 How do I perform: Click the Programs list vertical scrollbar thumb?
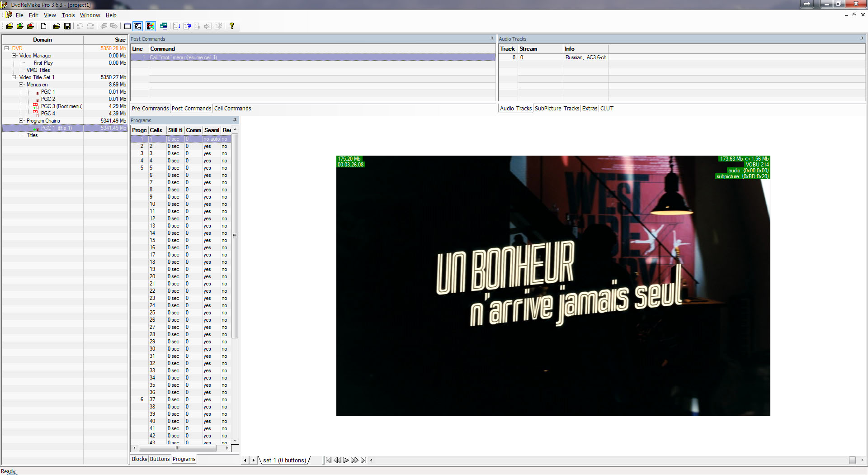click(235, 235)
